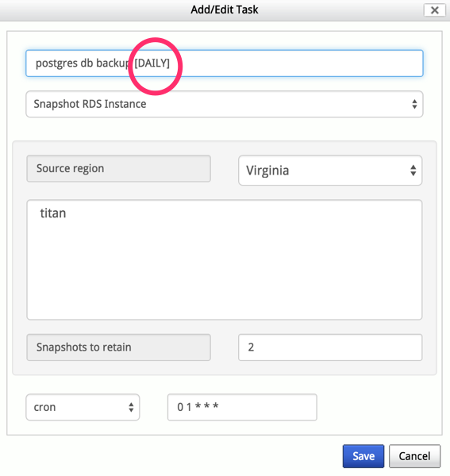
Task: Click the arrows icon beside Virginia
Action: tap(413, 171)
